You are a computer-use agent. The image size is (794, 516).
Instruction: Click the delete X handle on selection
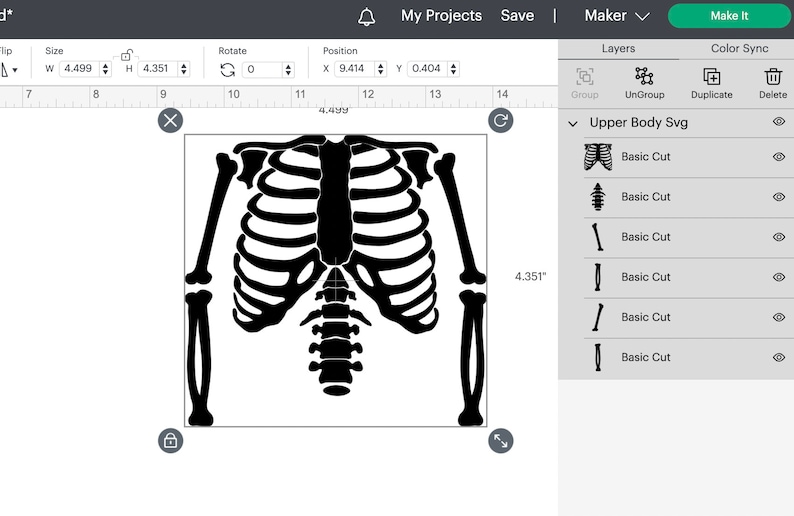coord(170,121)
